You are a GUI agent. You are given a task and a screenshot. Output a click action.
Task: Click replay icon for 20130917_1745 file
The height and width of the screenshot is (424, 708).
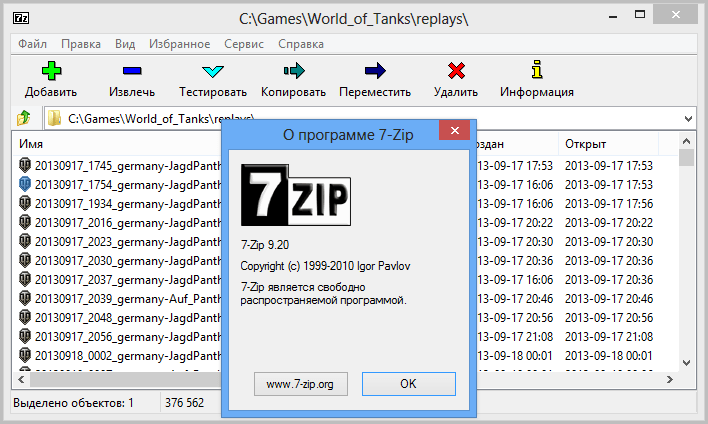[25, 165]
